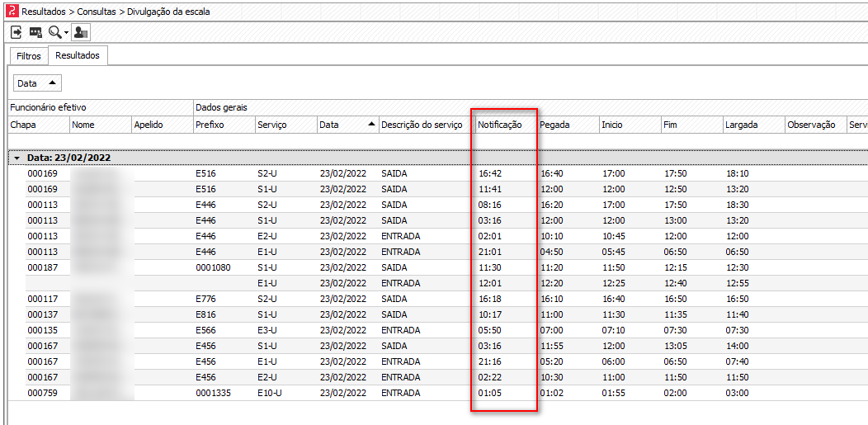Open the search icon dropdown arrow
This screenshot has width=868, height=425.
67,33
